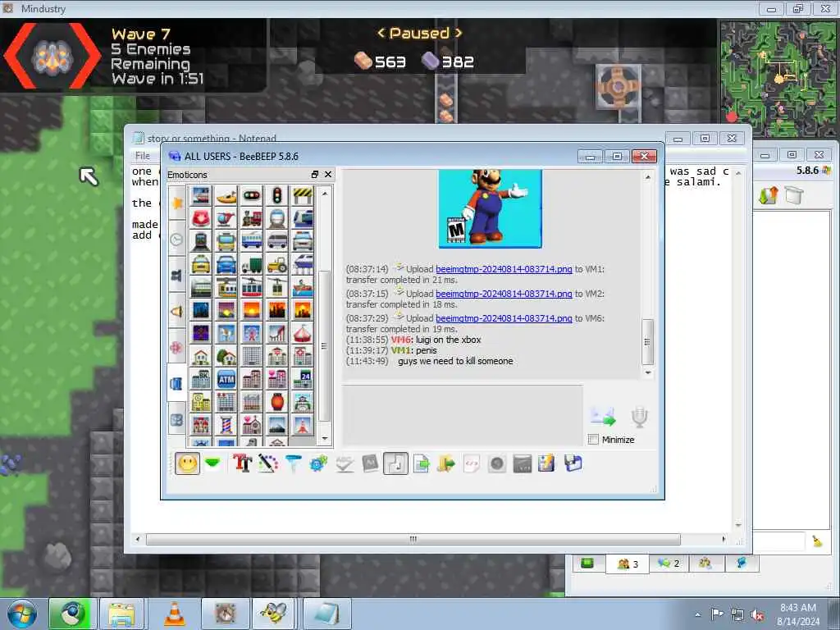
Task: Open chat settings gear icon
Action: (319, 463)
